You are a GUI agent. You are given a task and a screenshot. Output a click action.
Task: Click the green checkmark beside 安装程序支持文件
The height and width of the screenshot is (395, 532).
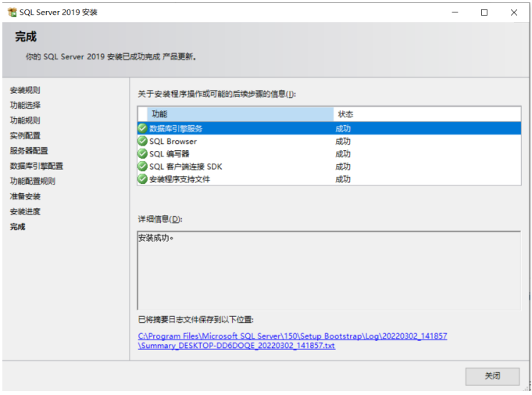pos(142,178)
